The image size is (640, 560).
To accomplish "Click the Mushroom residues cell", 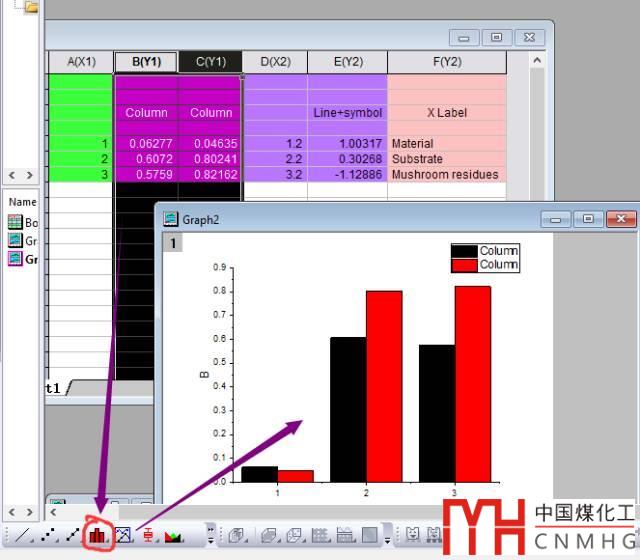I will (x=447, y=174).
